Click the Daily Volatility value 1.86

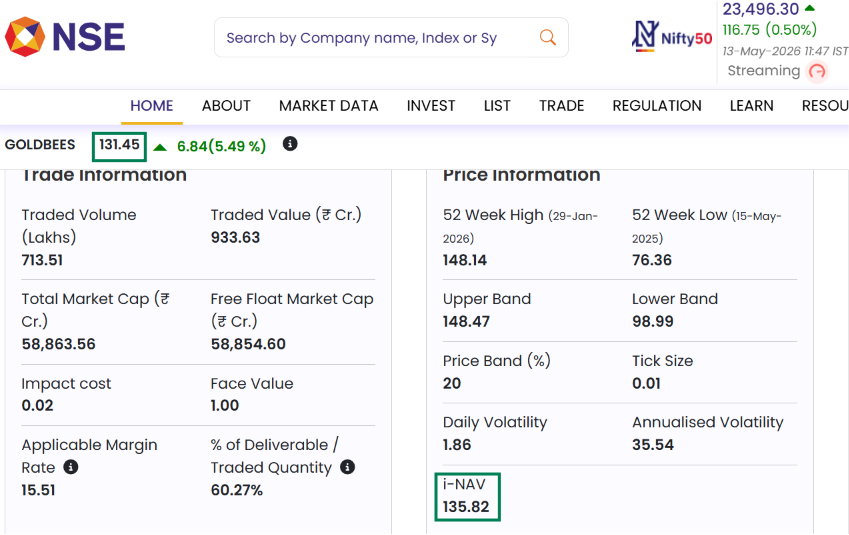click(457, 445)
